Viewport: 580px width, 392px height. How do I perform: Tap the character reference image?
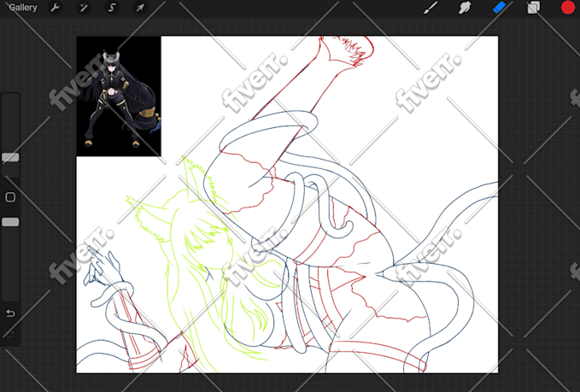(x=119, y=97)
